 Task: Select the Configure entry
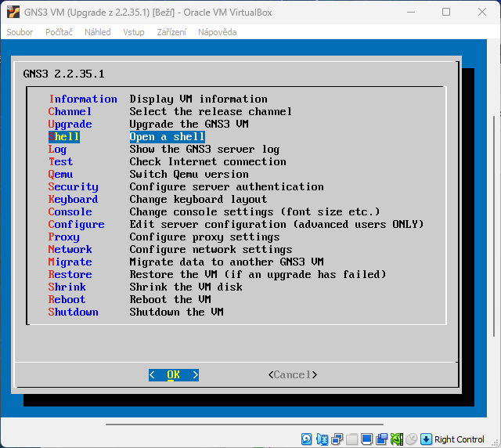77,225
